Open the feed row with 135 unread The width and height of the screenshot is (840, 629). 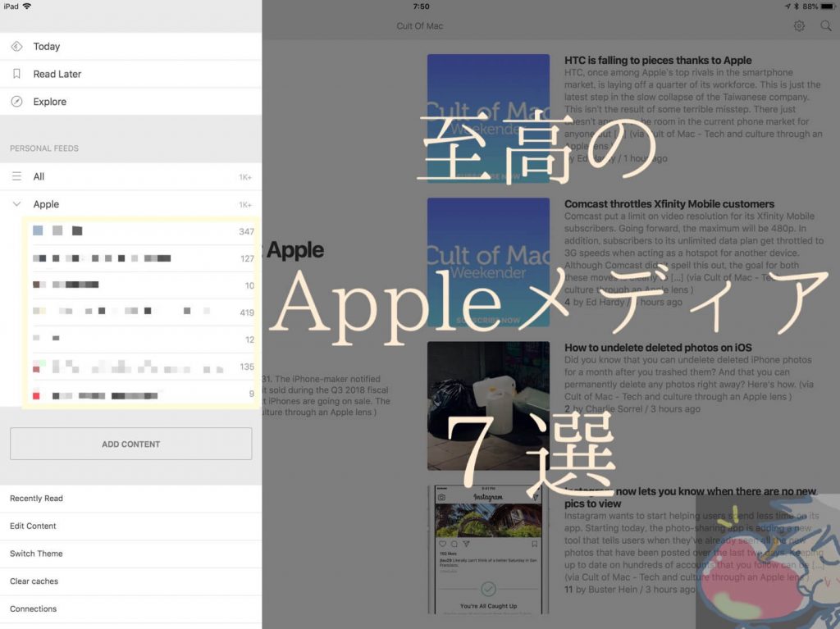(x=142, y=367)
